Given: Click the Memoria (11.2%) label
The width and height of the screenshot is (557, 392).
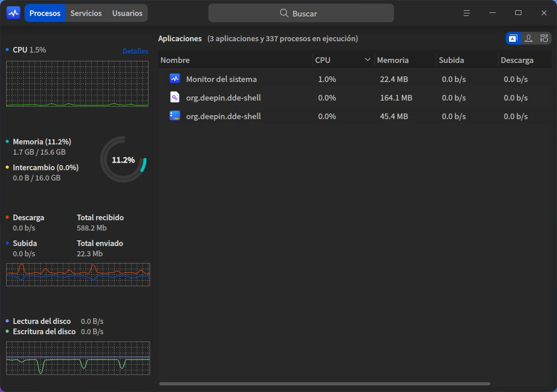Looking at the screenshot, I should [42, 142].
